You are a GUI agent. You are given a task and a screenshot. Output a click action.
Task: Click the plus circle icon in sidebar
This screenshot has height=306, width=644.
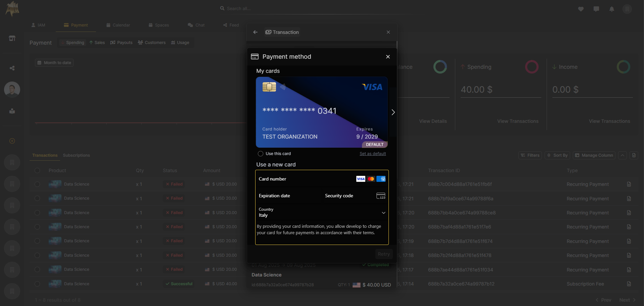tap(12, 141)
